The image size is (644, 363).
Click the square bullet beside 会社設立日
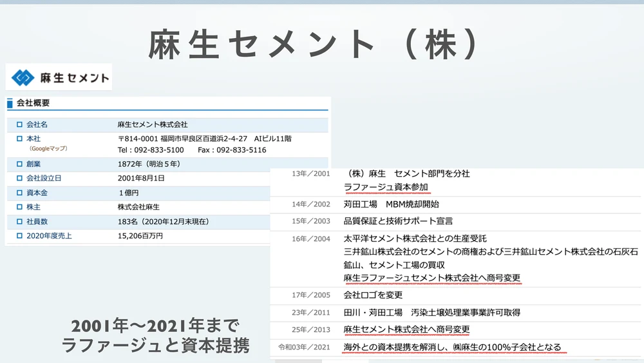19,179
